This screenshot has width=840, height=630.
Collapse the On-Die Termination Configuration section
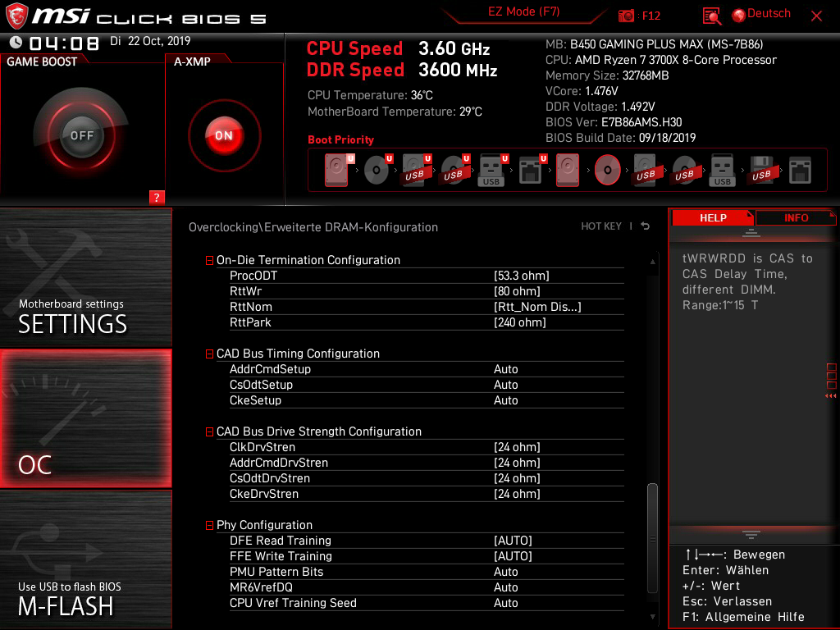pos(209,260)
